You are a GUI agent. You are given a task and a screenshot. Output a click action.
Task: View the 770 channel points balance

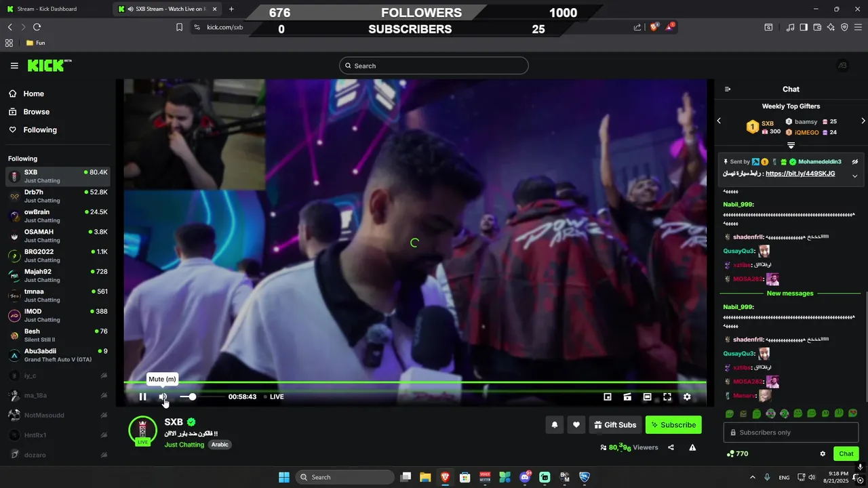click(x=737, y=453)
